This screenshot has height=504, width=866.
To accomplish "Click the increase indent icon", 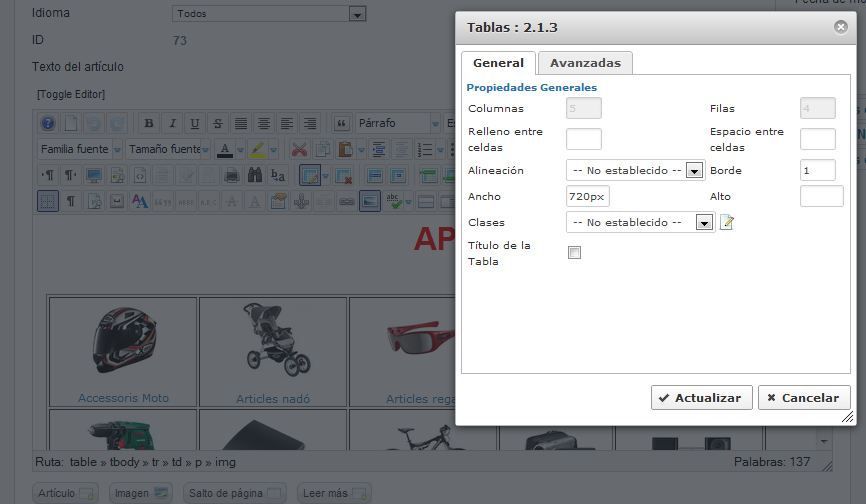I will point(379,149).
